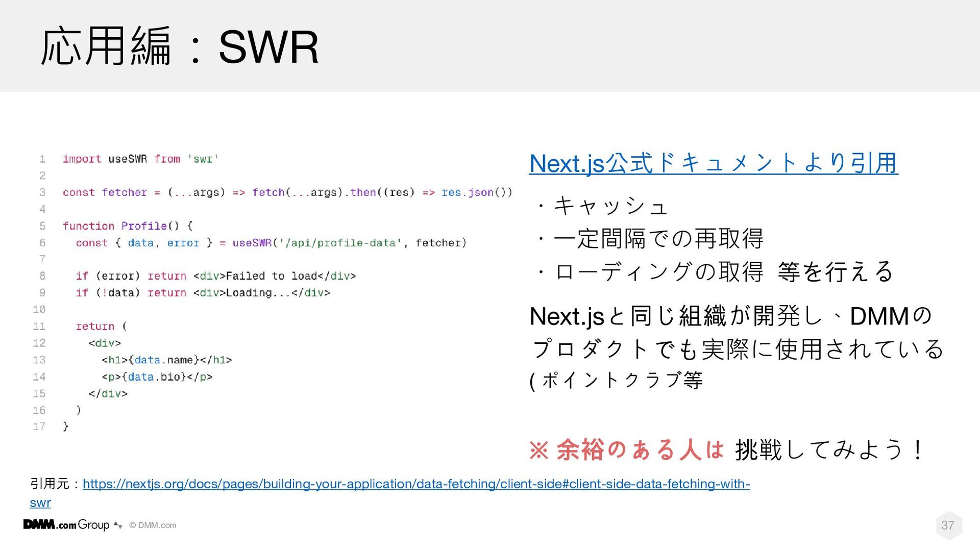This screenshot has height=551, width=980.
Task: Open the Next.js公式ドキュメントより引用 link
Action: point(713,164)
